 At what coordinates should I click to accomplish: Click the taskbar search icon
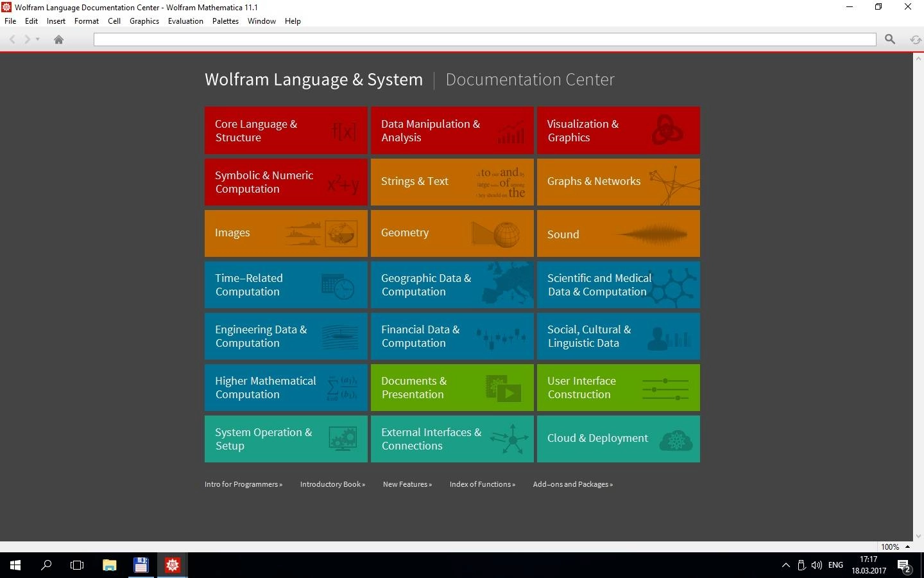click(46, 565)
